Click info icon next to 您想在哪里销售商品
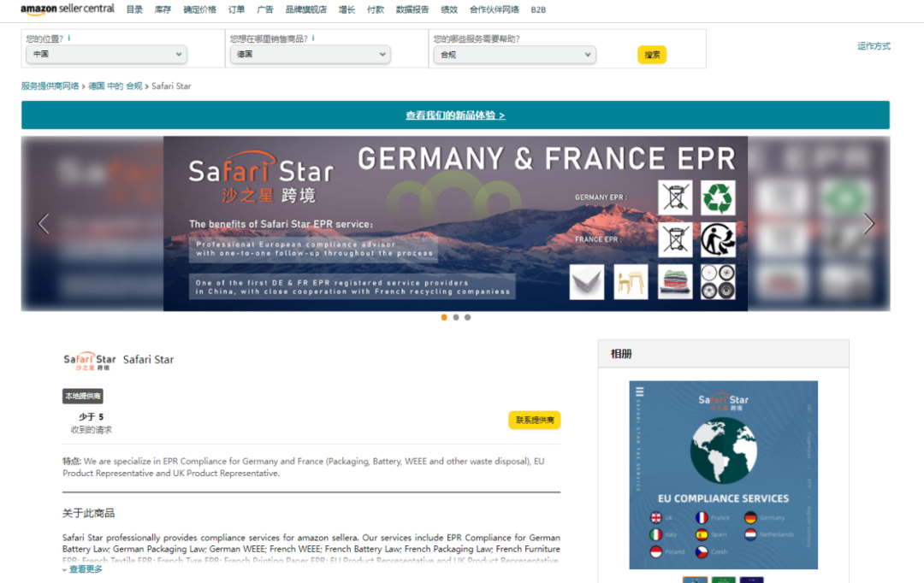The height and width of the screenshot is (583, 924). [x=313, y=38]
